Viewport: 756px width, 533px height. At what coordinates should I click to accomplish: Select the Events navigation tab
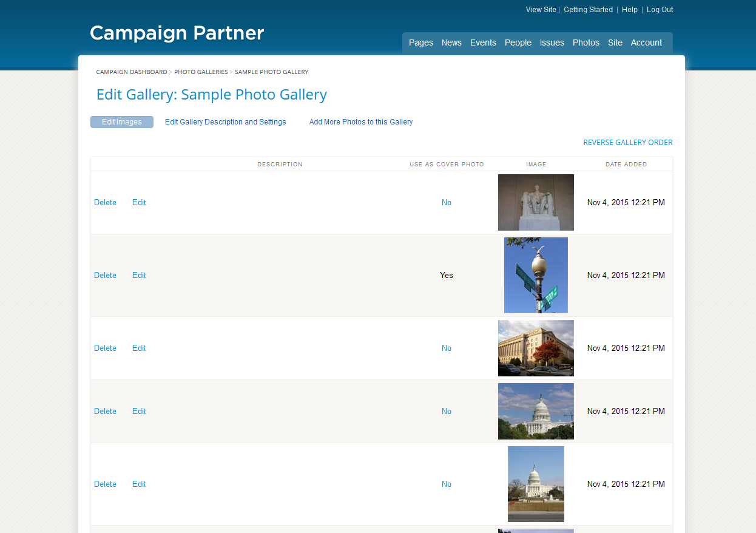483,42
